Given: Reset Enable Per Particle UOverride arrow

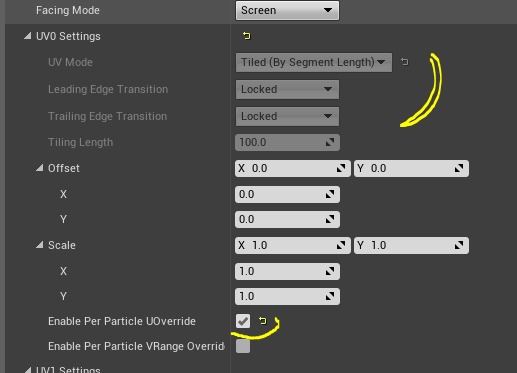Looking at the screenshot, I should tap(263, 321).
